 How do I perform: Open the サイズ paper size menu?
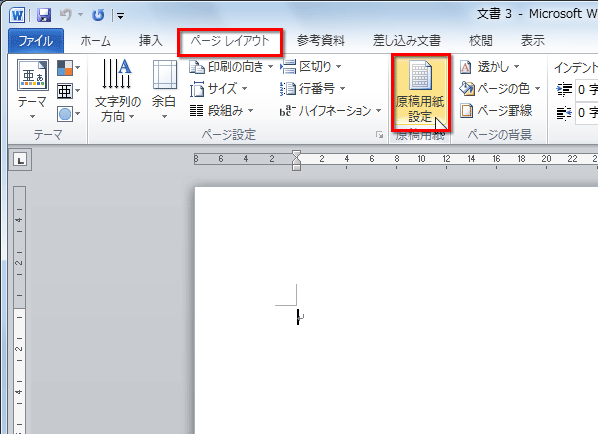point(219,89)
